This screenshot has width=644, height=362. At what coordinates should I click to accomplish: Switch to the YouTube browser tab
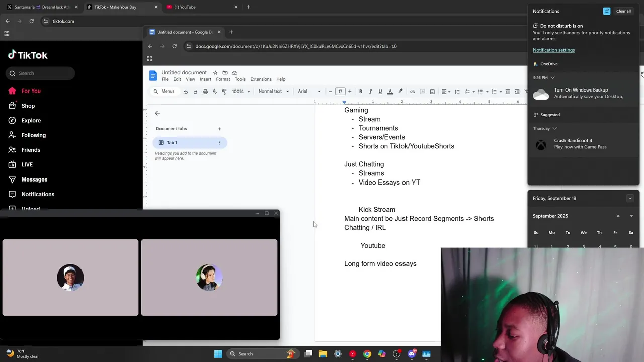click(x=201, y=7)
